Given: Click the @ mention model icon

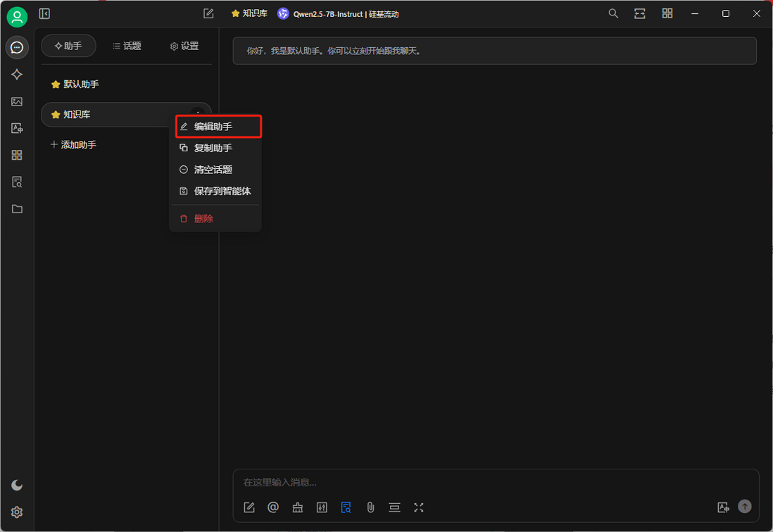Looking at the screenshot, I should coord(273,507).
